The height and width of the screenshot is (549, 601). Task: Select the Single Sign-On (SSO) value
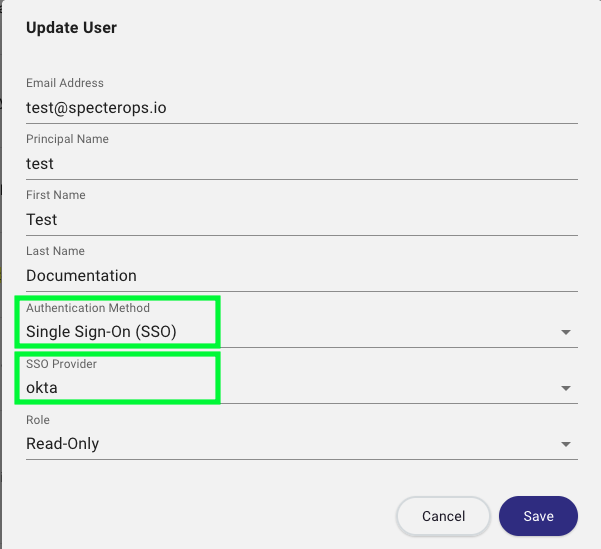click(x=101, y=332)
